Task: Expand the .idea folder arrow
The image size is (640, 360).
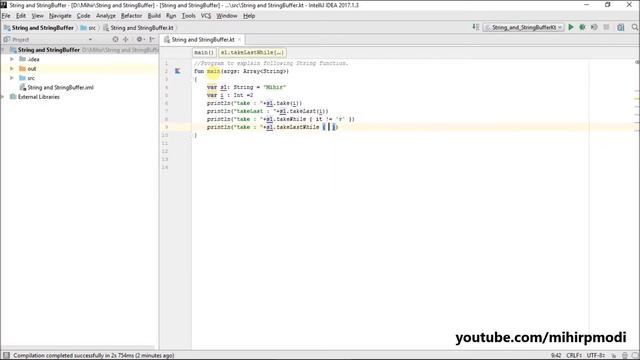Action: [12, 59]
